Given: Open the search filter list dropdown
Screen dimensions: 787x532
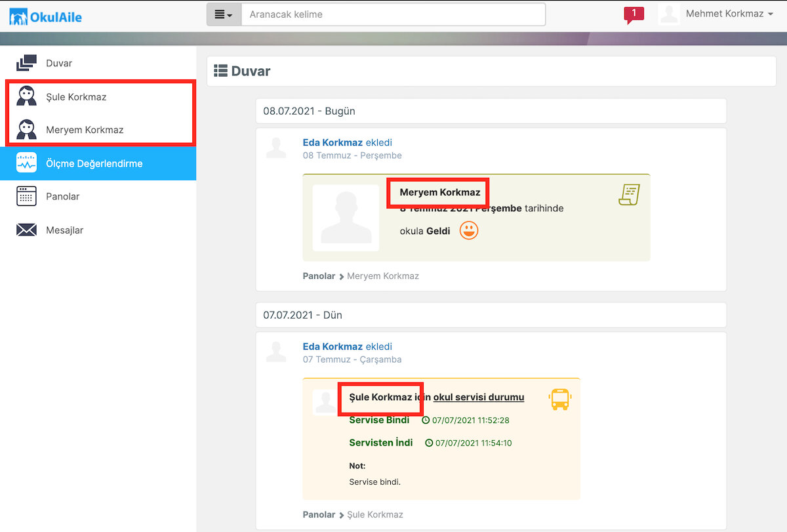Looking at the screenshot, I should pyautogui.click(x=224, y=14).
